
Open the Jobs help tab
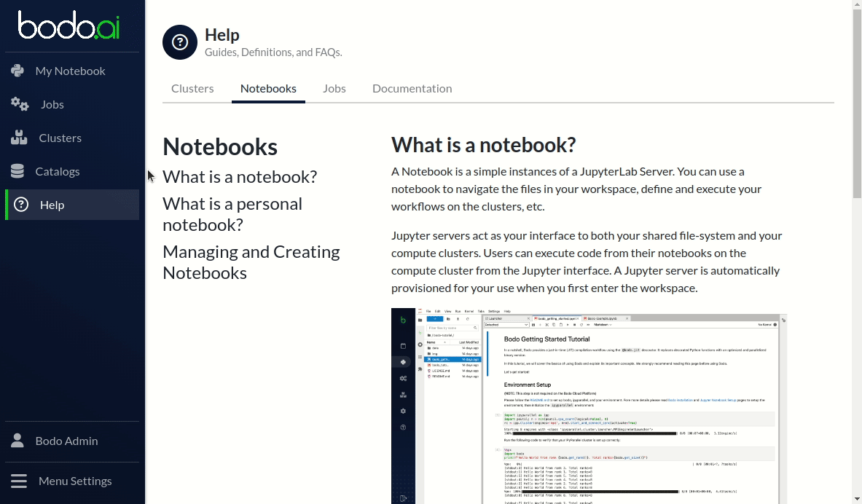coord(334,88)
